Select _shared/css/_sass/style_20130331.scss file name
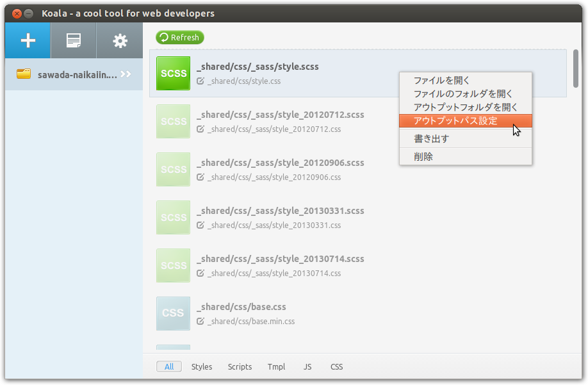Screen dimensions: 588x385 tap(281, 211)
